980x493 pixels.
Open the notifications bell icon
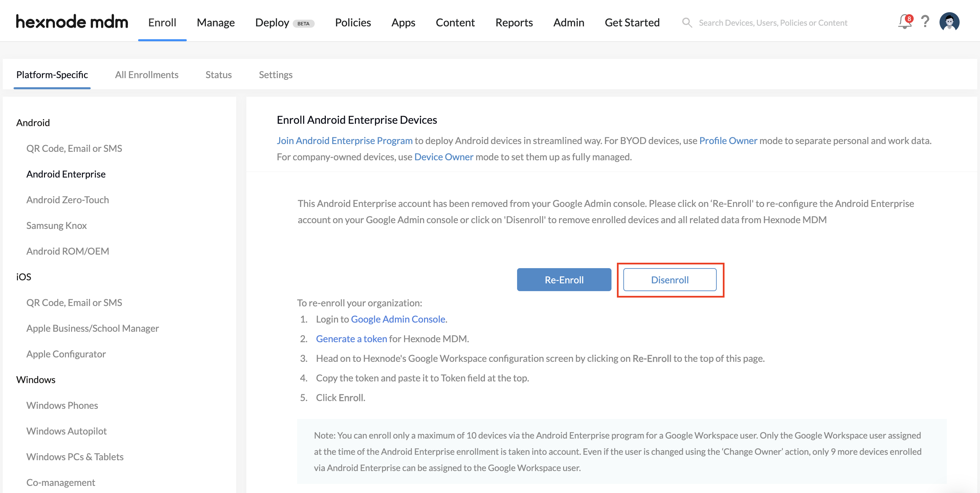[905, 22]
